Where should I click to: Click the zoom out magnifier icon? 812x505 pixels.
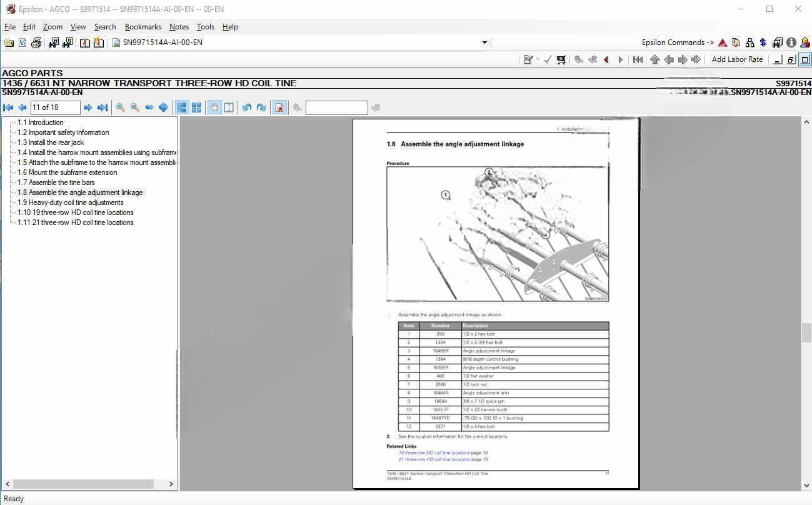135,107
